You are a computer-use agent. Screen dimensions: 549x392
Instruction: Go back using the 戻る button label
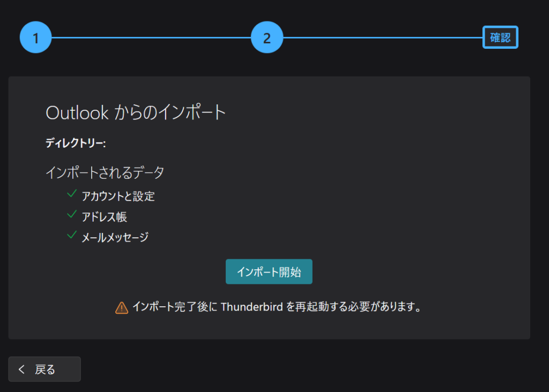pyautogui.click(x=45, y=370)
